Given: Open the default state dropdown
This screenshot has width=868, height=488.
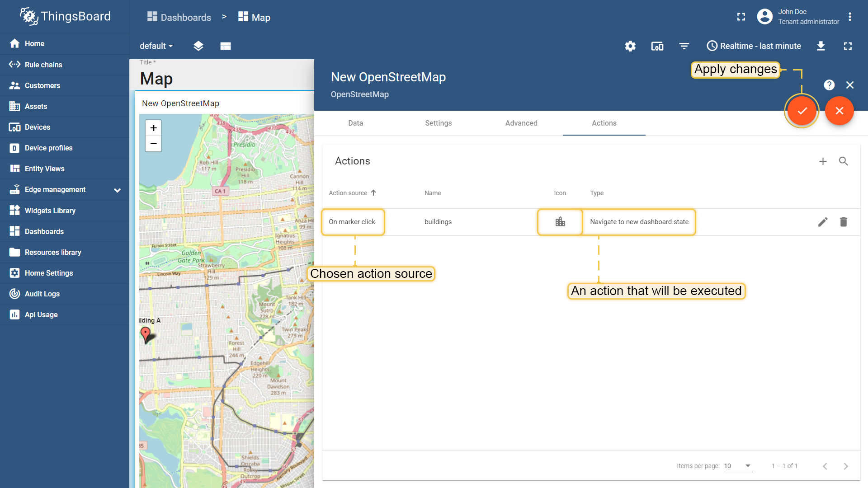Looking at the screenshot, I should click(x=156, y=46).
